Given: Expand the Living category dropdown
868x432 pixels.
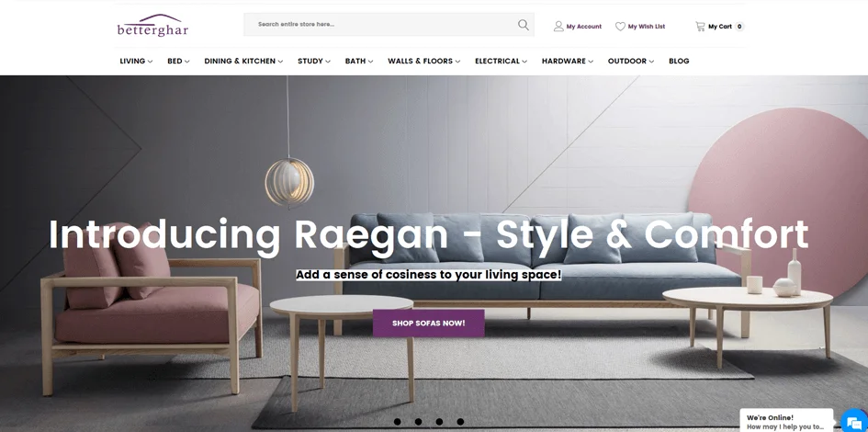Looking at the screenshot, I should pyautogui.click(x=136, y=61).
